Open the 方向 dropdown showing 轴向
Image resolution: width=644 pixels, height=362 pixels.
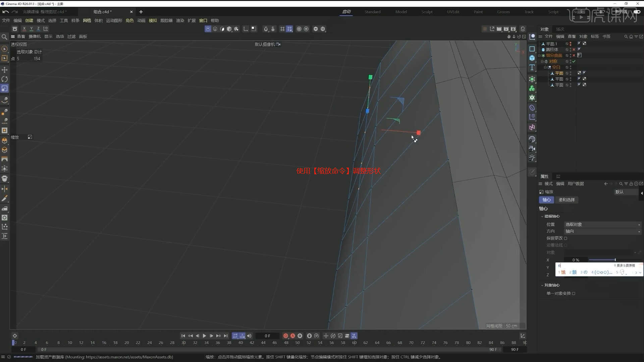coord(603,231)
